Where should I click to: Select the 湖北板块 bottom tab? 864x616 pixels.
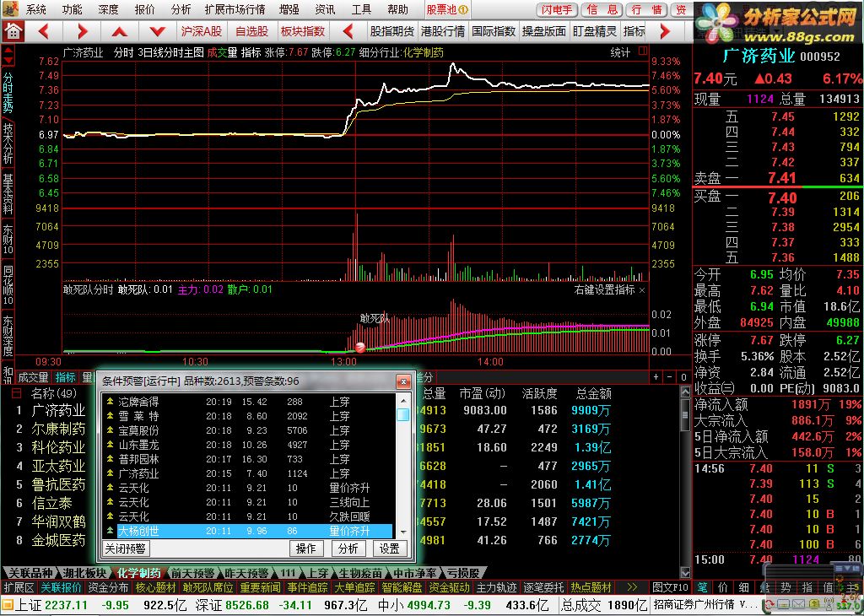pos(84,574)
